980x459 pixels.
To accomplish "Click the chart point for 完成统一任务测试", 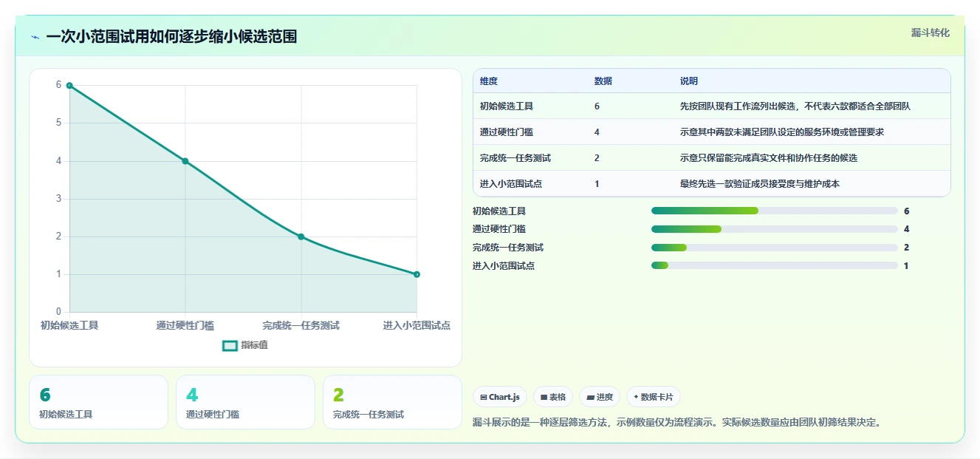I will (x=301, y=237).
